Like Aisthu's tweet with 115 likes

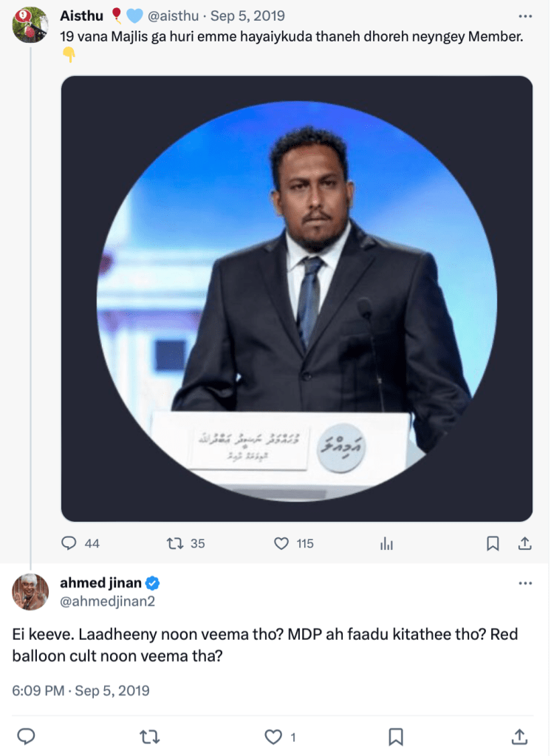pyautogui.click(x=281, y=543)
